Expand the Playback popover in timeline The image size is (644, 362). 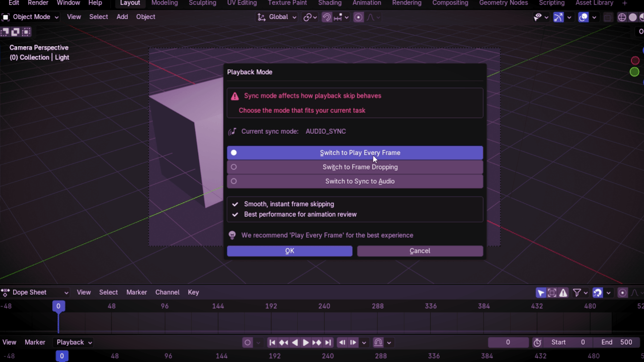pyautogui.click(x=74, y=342)
